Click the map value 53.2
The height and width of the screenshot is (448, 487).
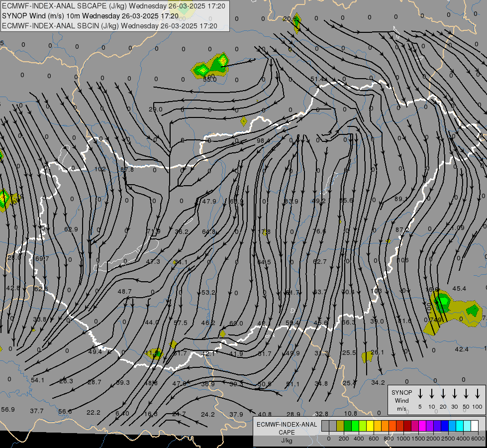208,293
